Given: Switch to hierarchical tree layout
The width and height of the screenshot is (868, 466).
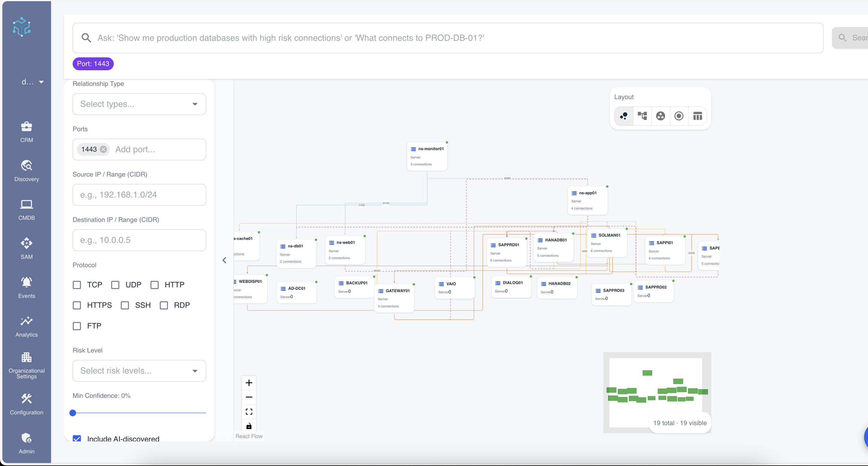Looking at the screenshot, I should tap(642, 116).
